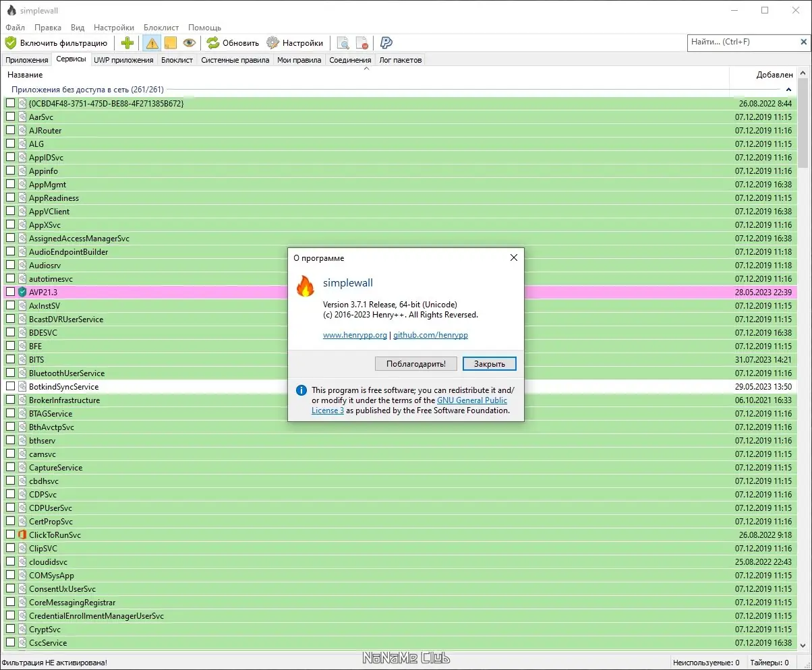
Task: Open Помощь menu
Action: [x=204, y=28]
